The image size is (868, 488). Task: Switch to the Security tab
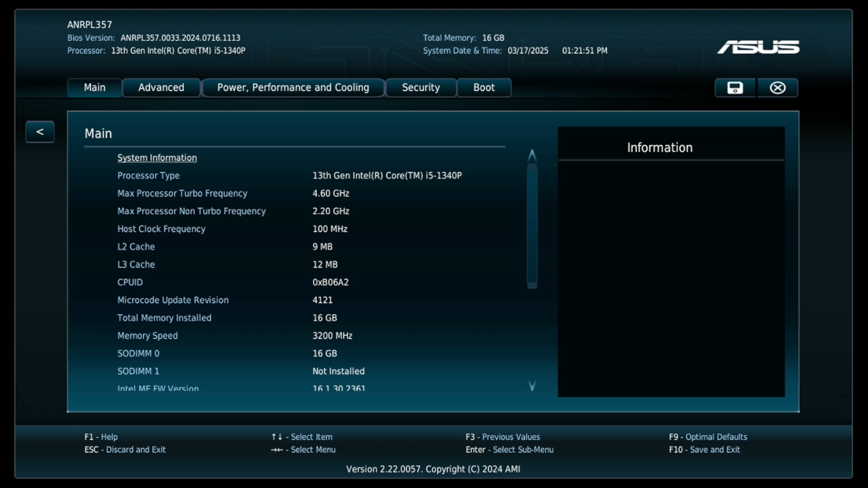click(x=421, y=88)
